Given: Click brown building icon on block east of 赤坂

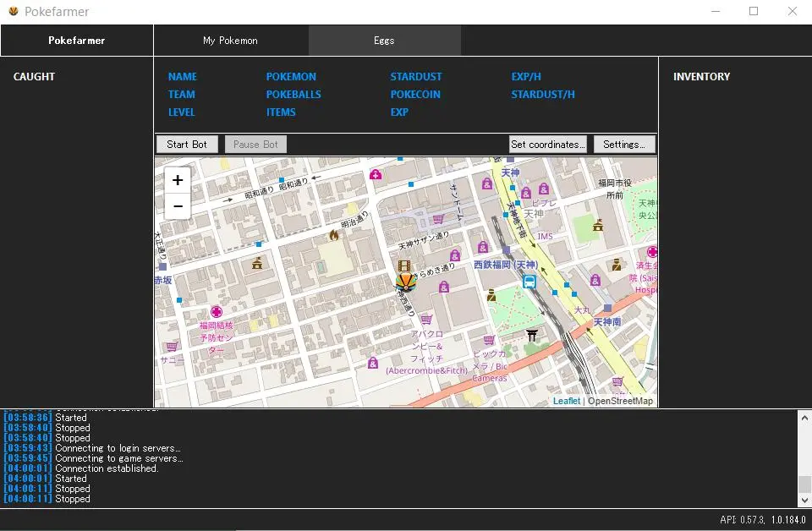Looking at the screenshot, I should tap(257, 263).
